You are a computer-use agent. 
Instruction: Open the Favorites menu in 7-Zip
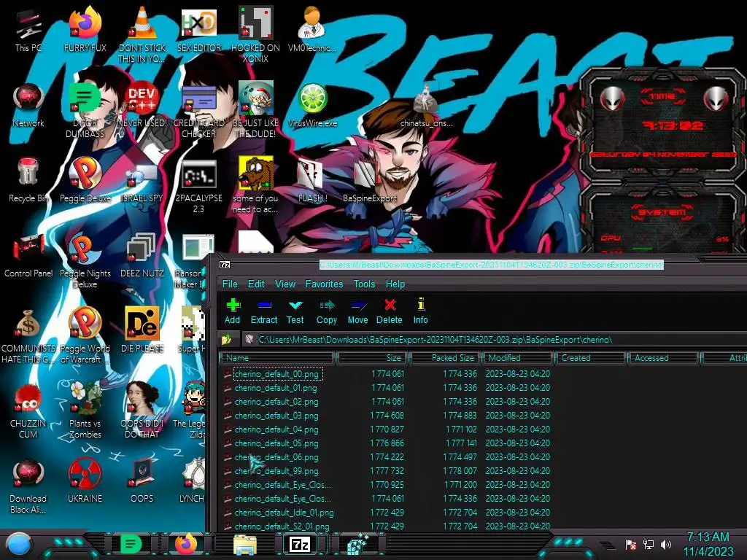324,284
